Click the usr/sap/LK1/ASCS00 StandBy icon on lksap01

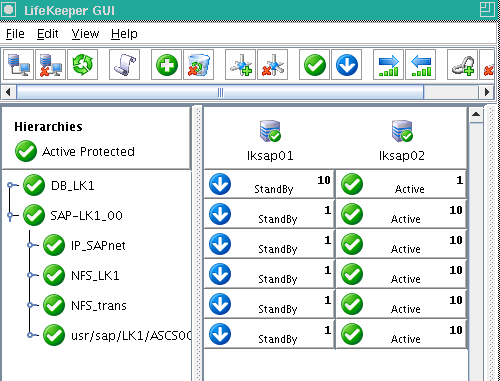[220, 334]
